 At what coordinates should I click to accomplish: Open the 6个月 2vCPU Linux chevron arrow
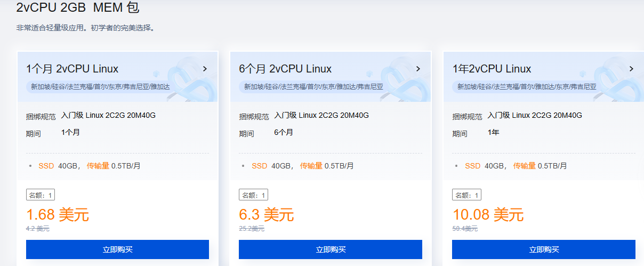[x=418, y=69]
